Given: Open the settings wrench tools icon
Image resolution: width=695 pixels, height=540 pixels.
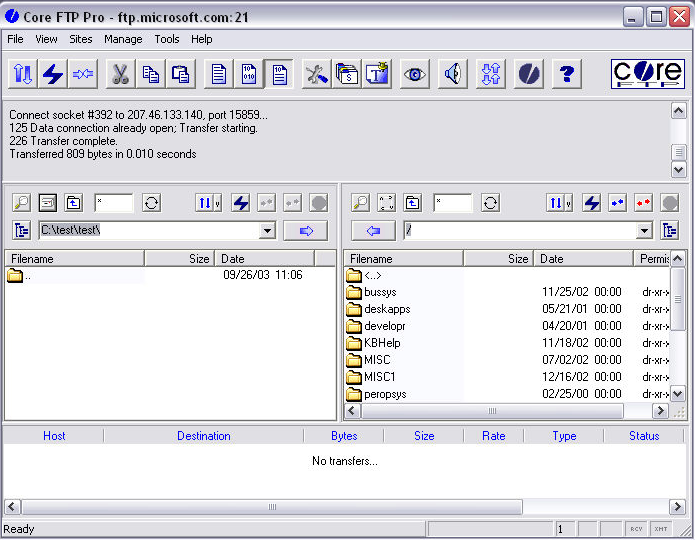Looking at the screenshot, I should click(x=316, y=74).
